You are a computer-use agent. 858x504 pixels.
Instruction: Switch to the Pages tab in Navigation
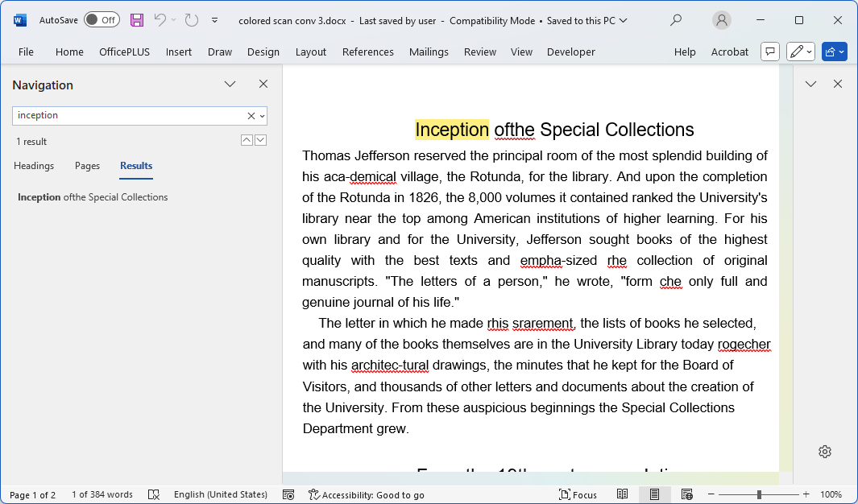[x=87, y=166]
